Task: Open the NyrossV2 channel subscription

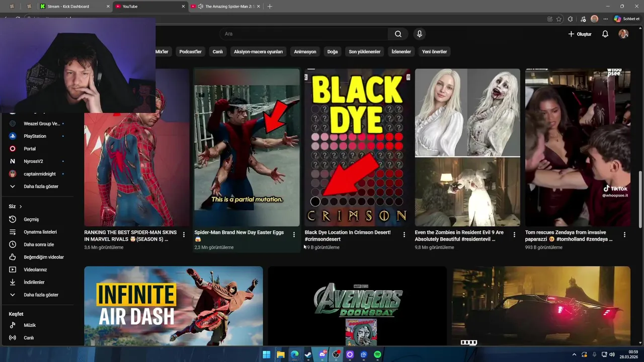Action: click(x=37, y=161)
